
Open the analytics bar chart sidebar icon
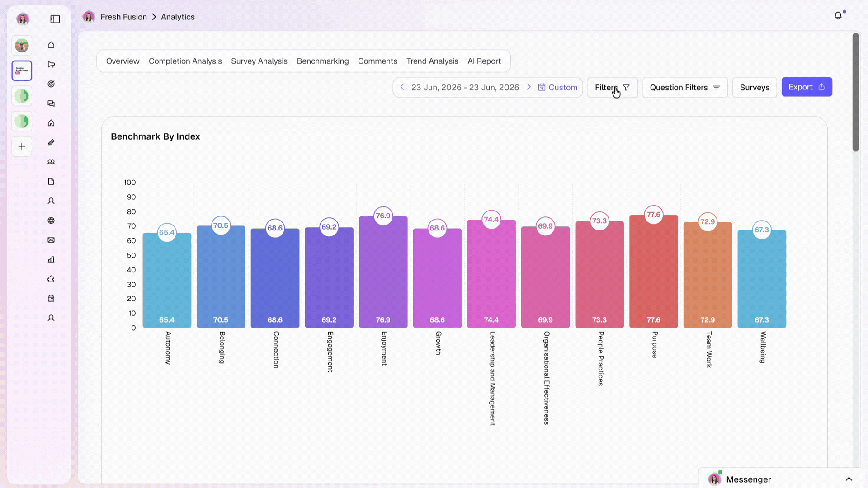click(x=51, y=259)
